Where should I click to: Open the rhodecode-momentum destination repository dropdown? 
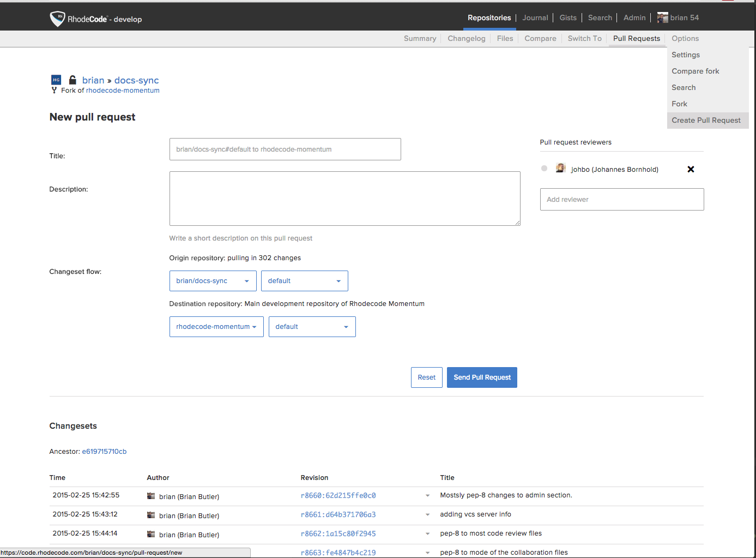click(216, 327)
